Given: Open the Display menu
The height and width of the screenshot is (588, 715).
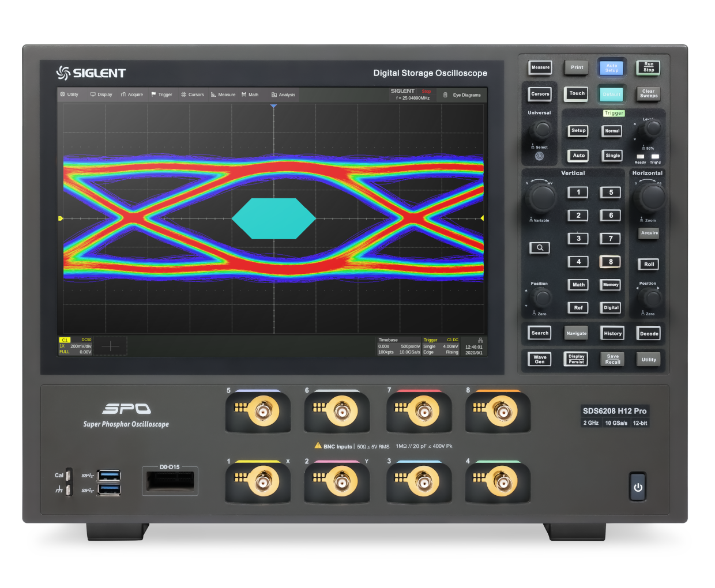Looking at the screenshot, I should 101,95.
